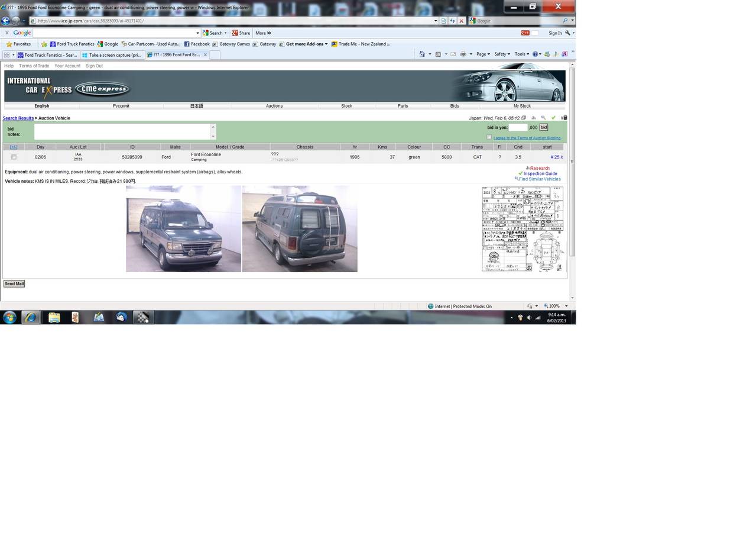The width and height of the screenshot is (756, 536).
Task: Open the Auctions menu item
Action: (x=274, y=106)
